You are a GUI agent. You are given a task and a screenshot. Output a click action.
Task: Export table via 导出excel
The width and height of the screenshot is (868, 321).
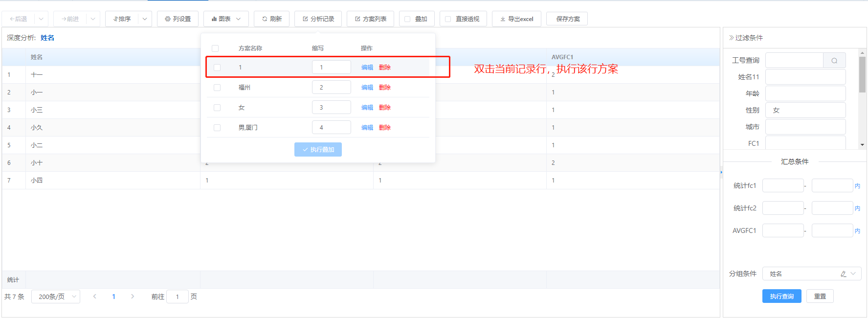tap(516, 19)
